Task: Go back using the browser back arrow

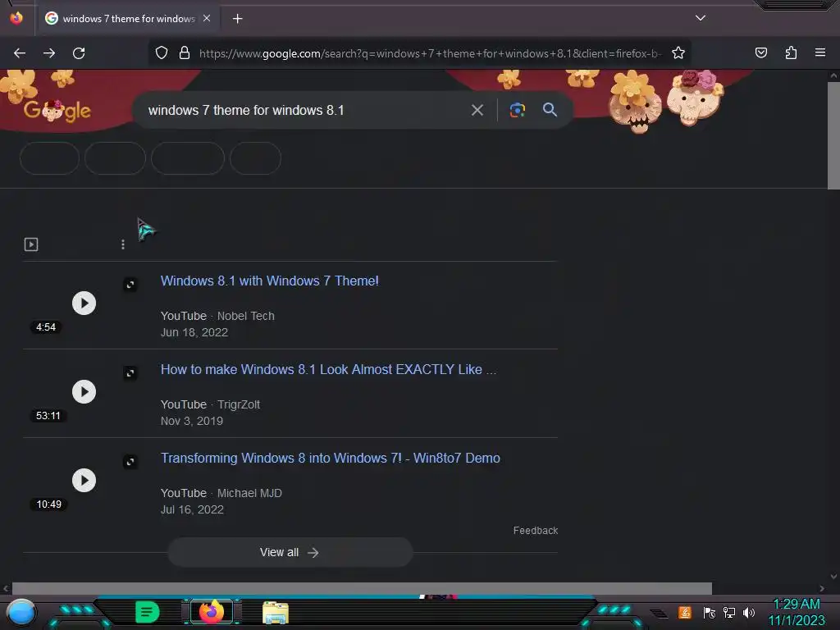Action: click(x=20, y=53)
